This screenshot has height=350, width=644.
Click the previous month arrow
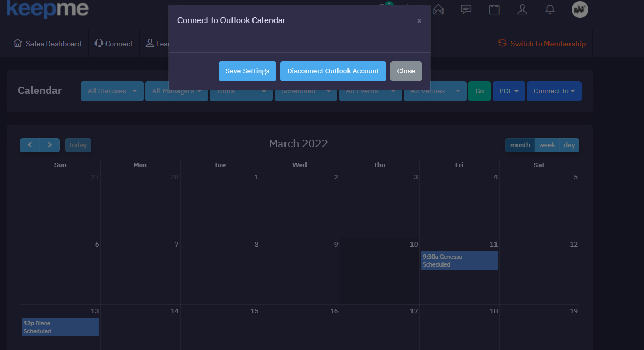[30, 145]
